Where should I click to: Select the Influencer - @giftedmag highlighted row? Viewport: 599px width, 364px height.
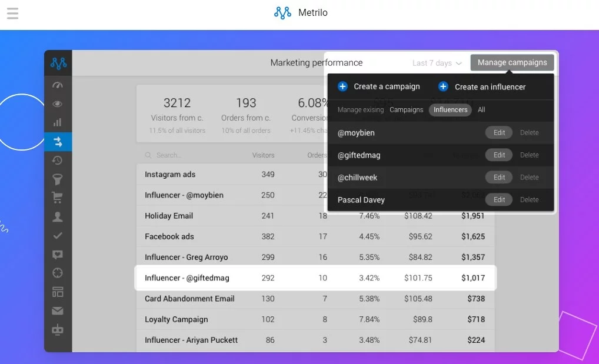coord(315,278)
